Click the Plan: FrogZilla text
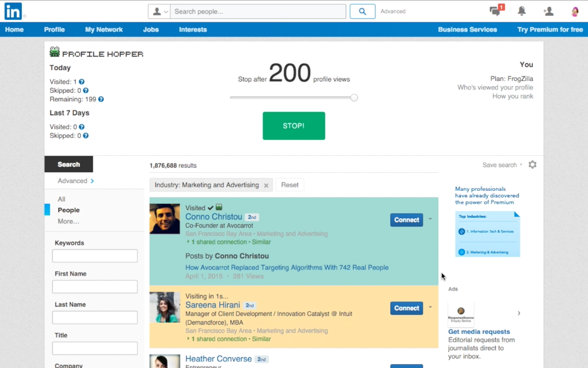Viewport: 588px width, 368px height. click(x=512, y=79)
